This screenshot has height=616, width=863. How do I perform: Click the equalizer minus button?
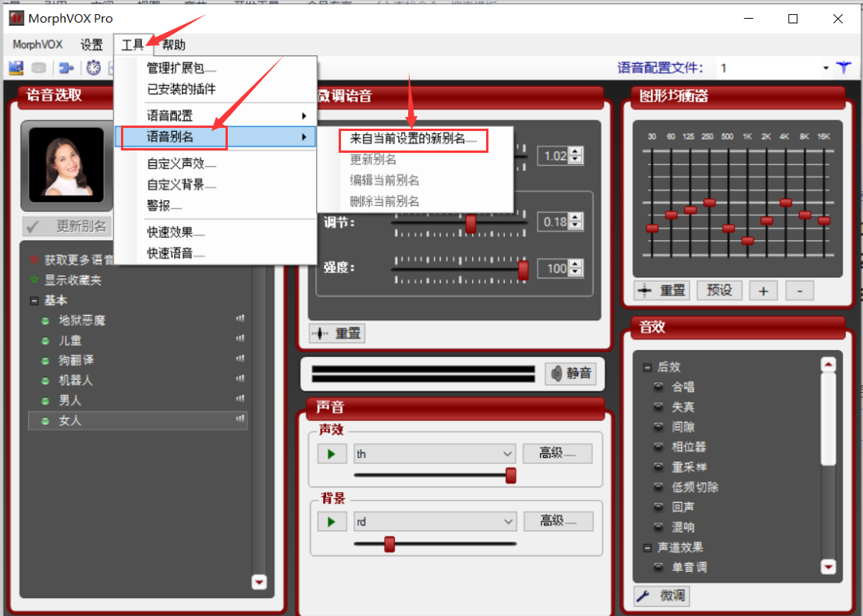pyautogui.click(x=800, y=290)
